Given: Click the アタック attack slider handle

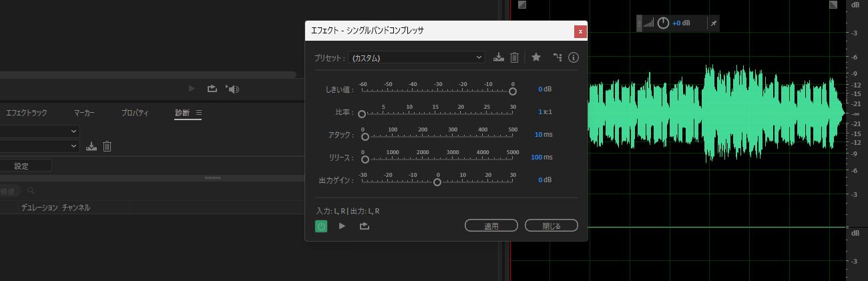Looking at the screenshot, I should coord(365,137).
